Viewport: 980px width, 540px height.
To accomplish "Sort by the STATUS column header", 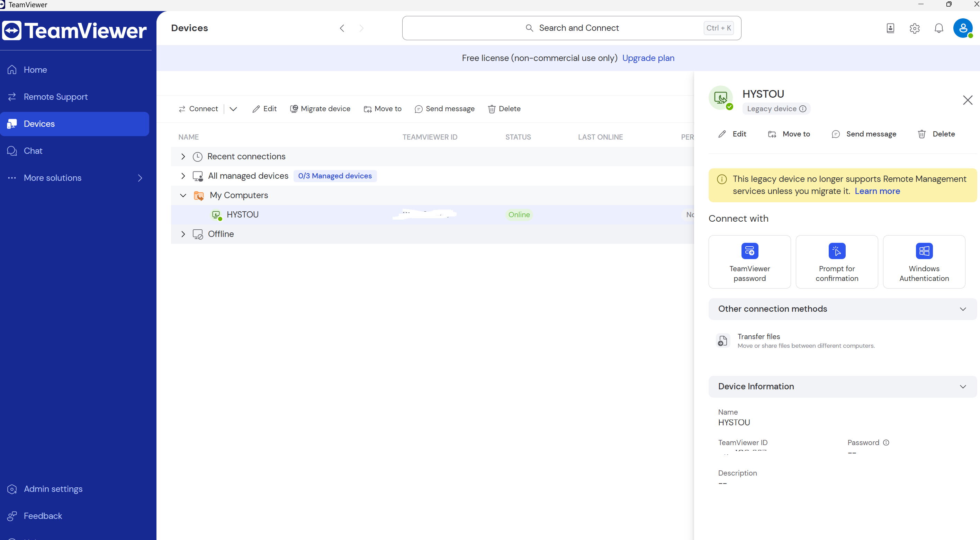I will click(518, 137).
